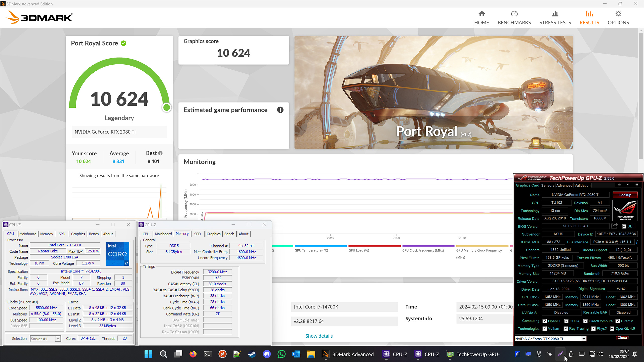Click the volume speaker tray icon

click(600, 354)
